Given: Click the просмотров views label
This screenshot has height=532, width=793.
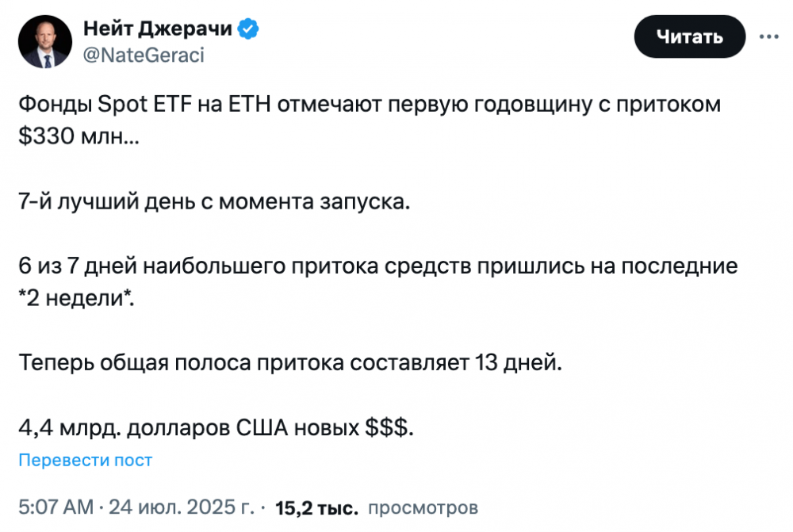Looking at the screenshot, I should coord(423,507).
